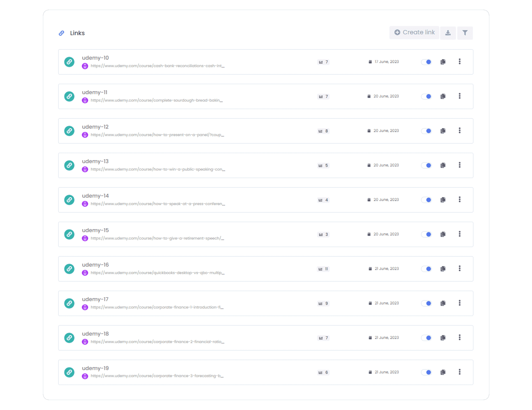This screenshot has width=532, height=410.
Task: View statistics for udemy-17 showing 9
Action: point(323,303)
